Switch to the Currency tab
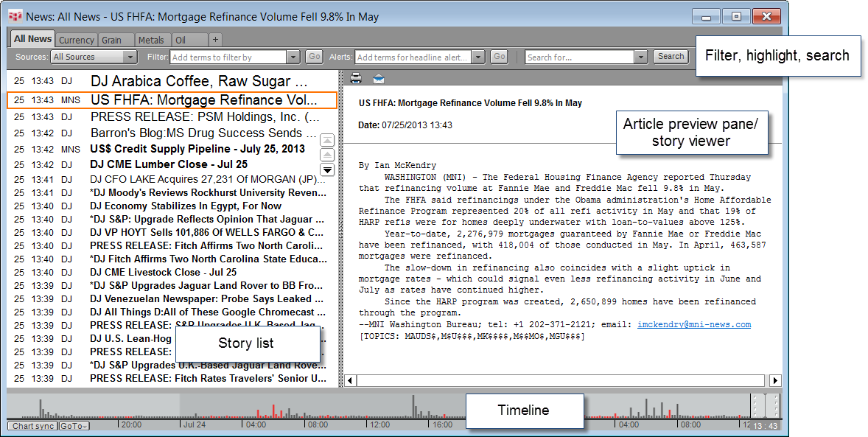This screenshot has height=437, width=868. 77,40
